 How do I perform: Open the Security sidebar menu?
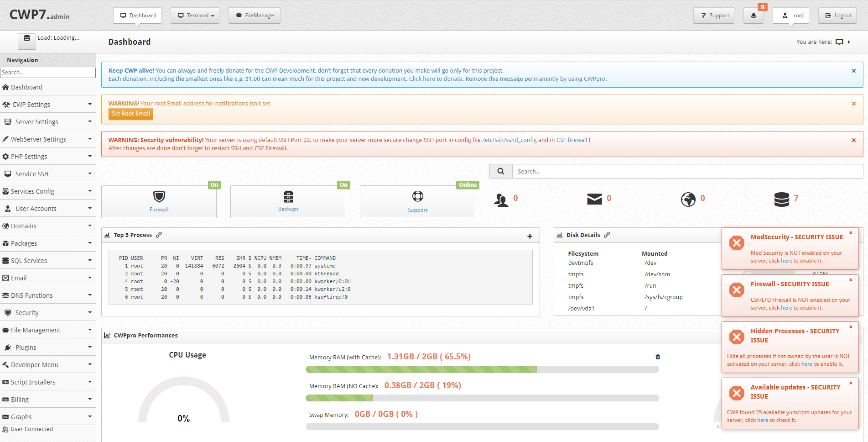(x=48, y=313)
